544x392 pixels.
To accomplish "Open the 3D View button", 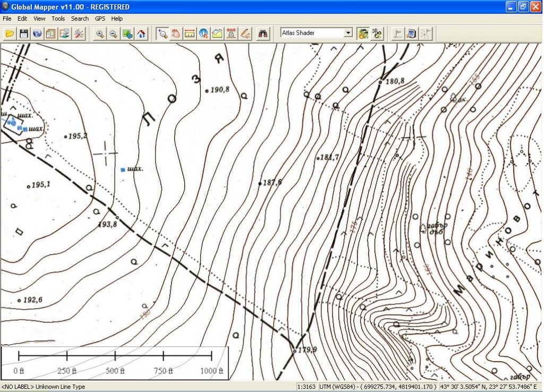I will tap(377, 33).
